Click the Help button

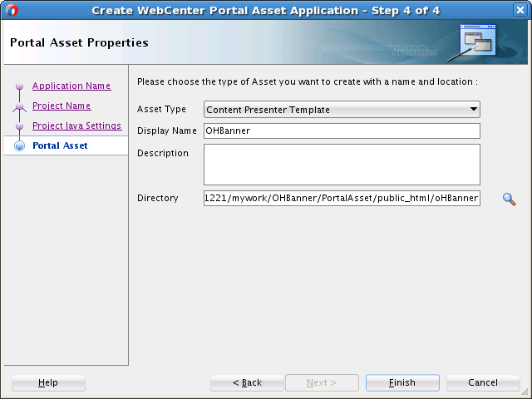coord(48,382)
